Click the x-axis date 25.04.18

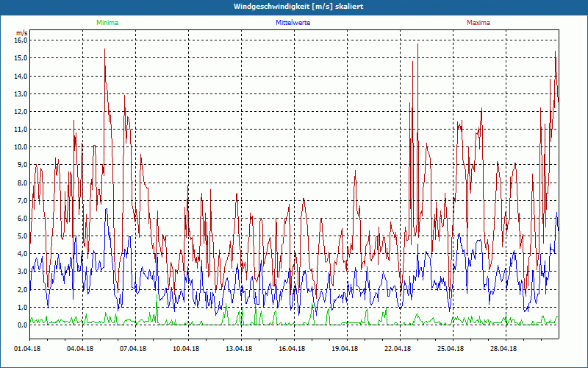(x=451, y=349)
